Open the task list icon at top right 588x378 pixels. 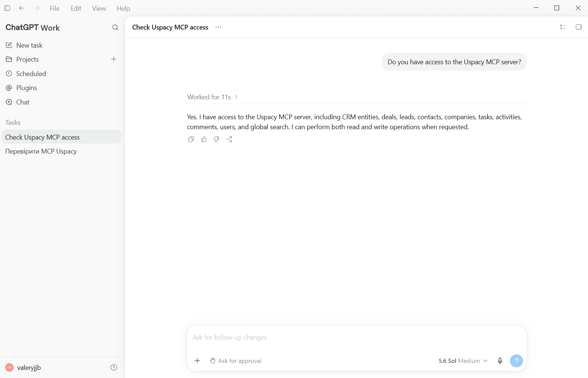pyautogui.click(x=563, y=27)
